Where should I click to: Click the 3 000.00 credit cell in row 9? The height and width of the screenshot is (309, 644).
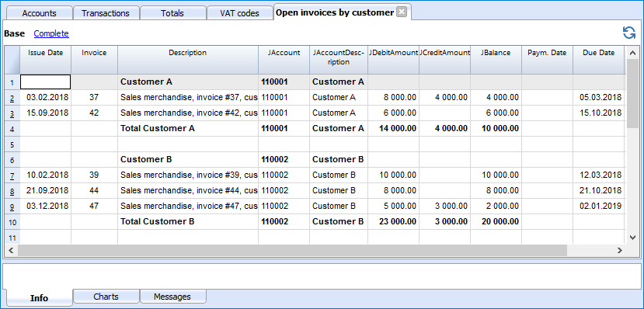point(445,206)
